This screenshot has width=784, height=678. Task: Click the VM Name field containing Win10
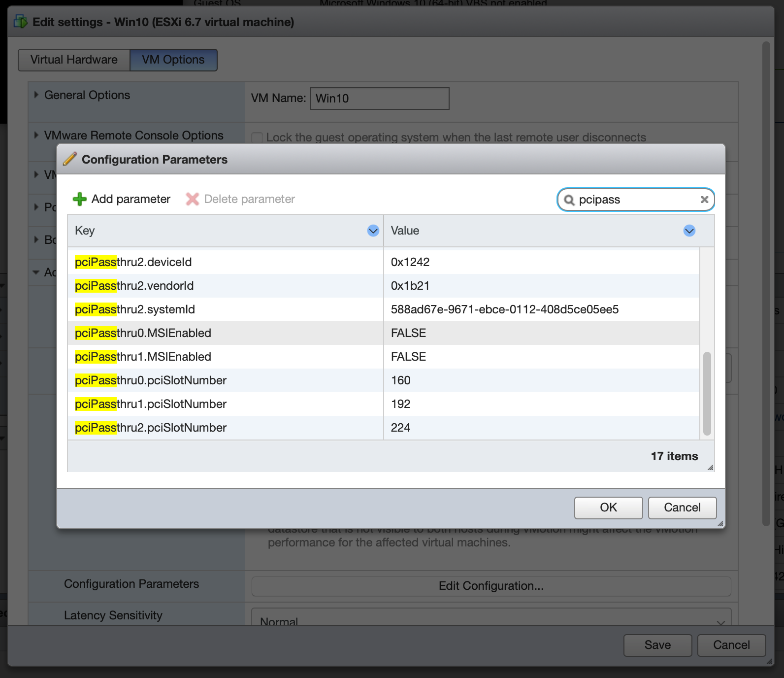[x=379, y=99]
